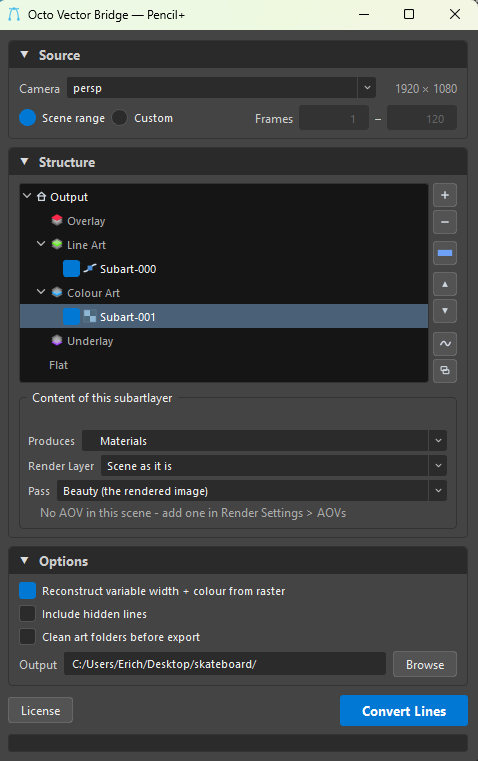478x761 pixels.
Task: Click the stroke icon next to Subart-000
Action: [90, 268]
